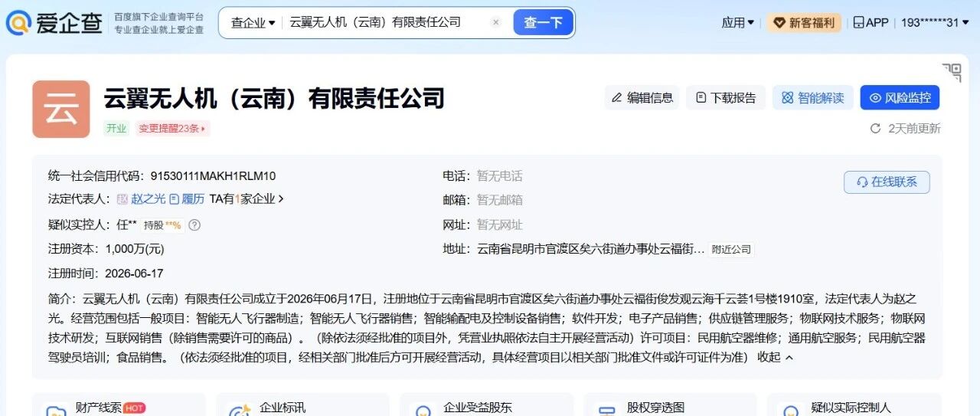Click the credit code 91530111MAKH1RLM10
Image resolution: width=980 pixels, height=416 pixels.
tap(213, 175)
